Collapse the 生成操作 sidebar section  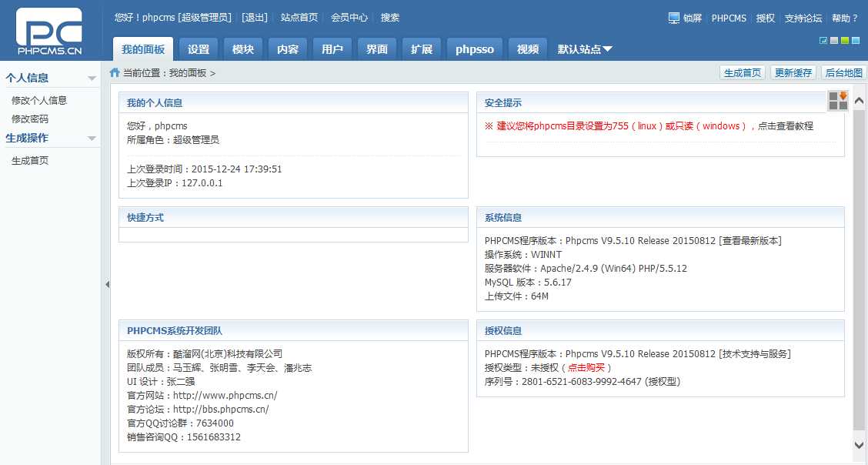(92, 139)
